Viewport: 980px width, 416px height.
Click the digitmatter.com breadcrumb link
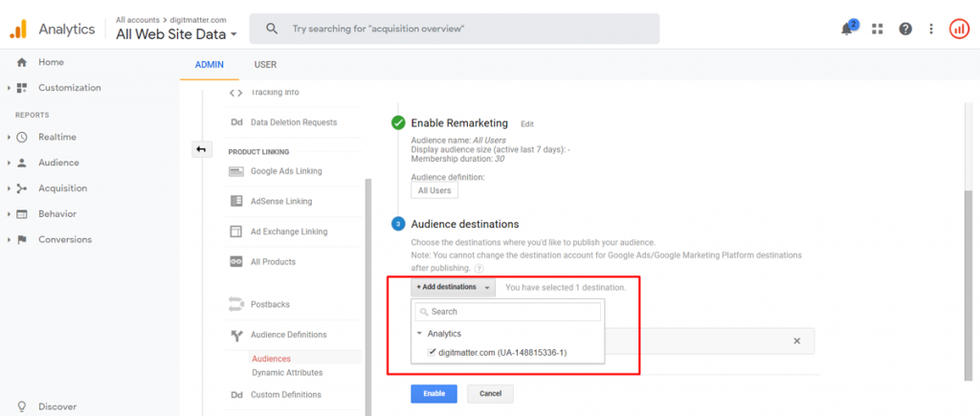(x=199, y=20)
